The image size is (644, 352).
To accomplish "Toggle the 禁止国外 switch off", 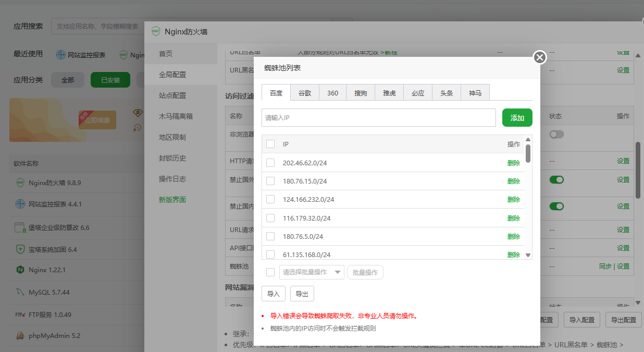I will (x=556, y=179).
